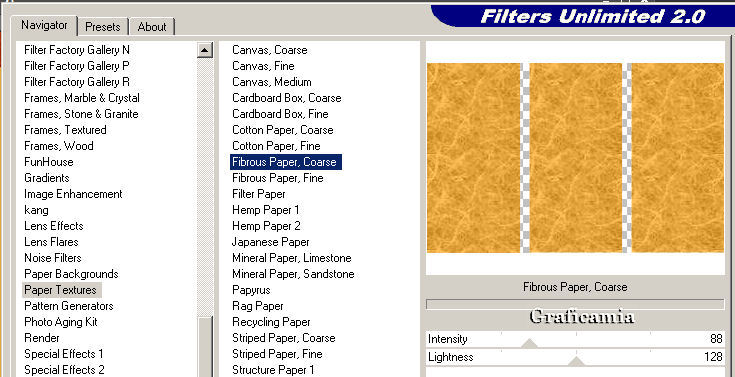735x377 pixels.
Task: Apply the Canvas, Coarse filter
Action: [x=270, y=50]
